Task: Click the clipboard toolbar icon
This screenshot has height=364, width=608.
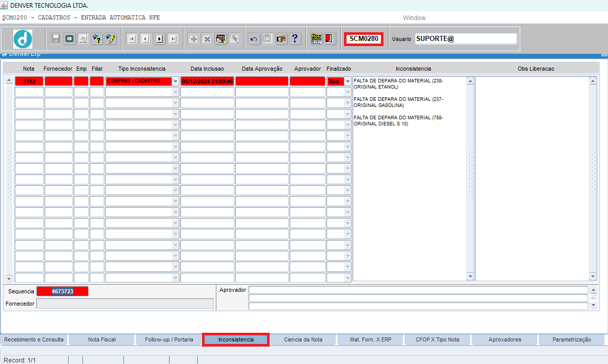Action: click(x=268, y=39)
